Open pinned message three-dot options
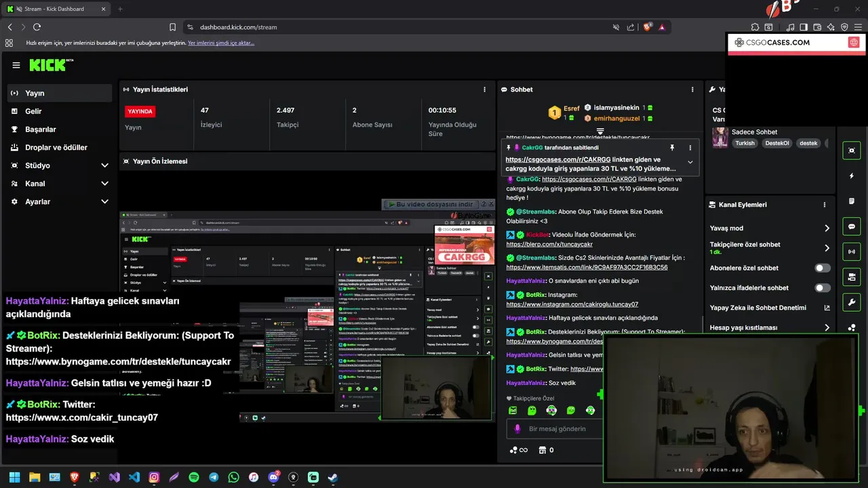The image size is (868, 488). click(x=690, y=148)
